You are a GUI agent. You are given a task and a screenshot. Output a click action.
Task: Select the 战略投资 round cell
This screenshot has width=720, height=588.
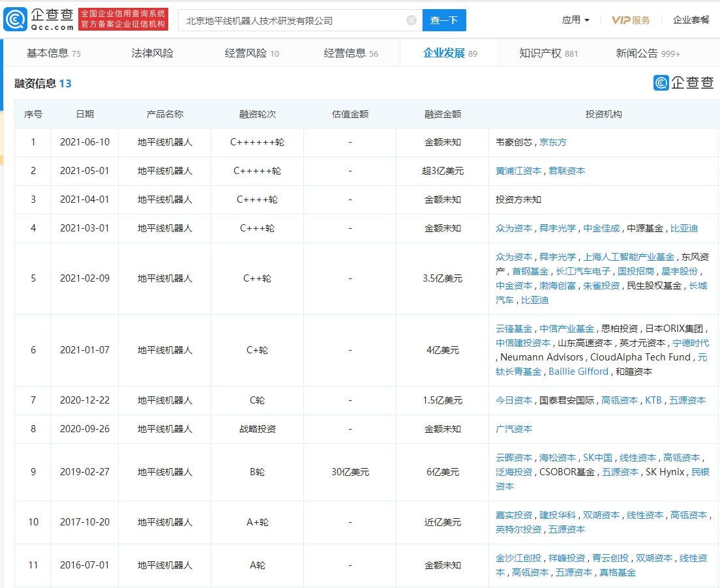click(x=257, y=429)
